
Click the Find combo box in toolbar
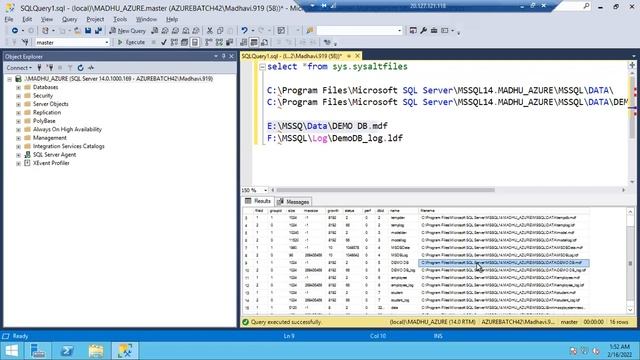359,31
